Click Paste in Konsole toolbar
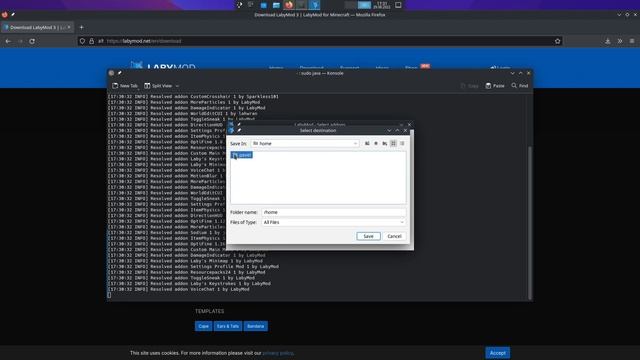This screenshot has height=360, width=640. point(495,86)
